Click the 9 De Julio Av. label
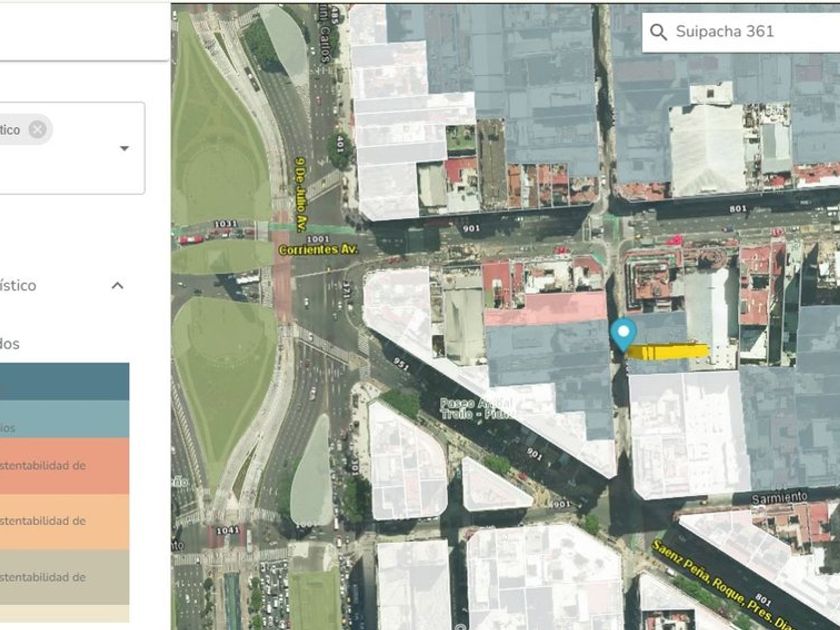This screenshot has width=840, height=630. (x=301, y=195)
